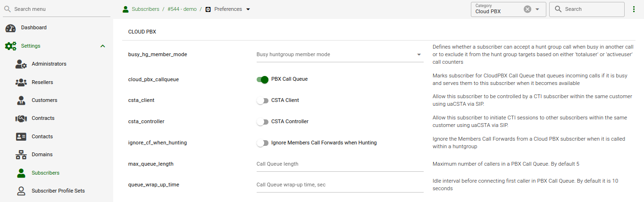Click the Subscribers breadcrumb link

[x=145, y=9]
